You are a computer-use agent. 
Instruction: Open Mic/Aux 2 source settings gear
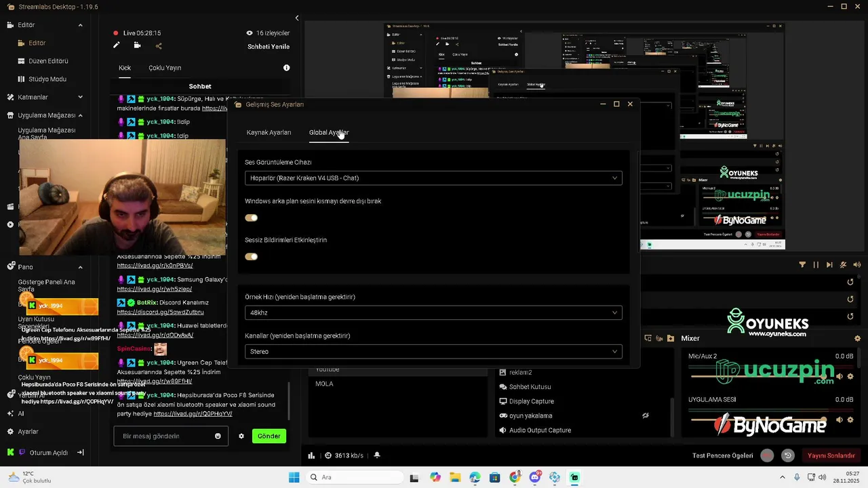851,376
